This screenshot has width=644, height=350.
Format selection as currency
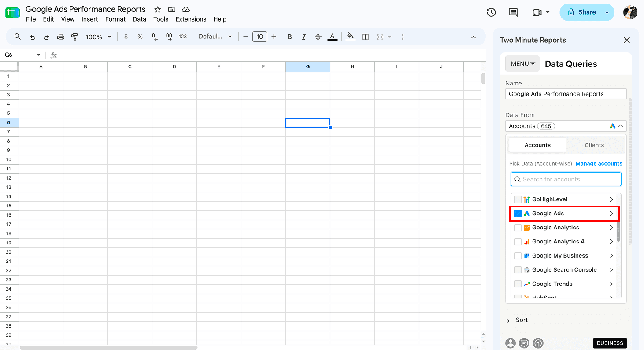click(126, 37)
